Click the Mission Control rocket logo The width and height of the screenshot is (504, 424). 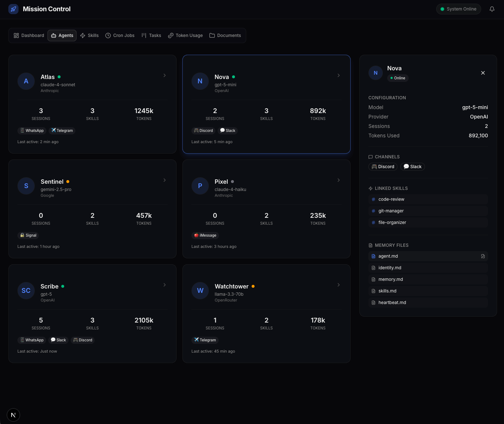click(x=13, y=9)
